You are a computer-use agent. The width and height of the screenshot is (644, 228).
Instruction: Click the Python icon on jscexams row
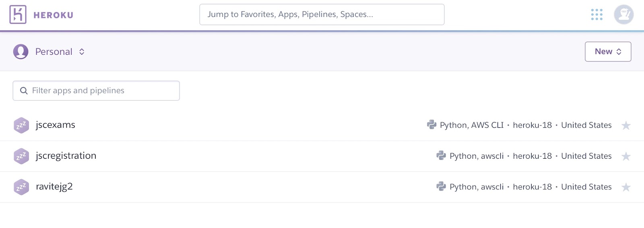(431, 125)
